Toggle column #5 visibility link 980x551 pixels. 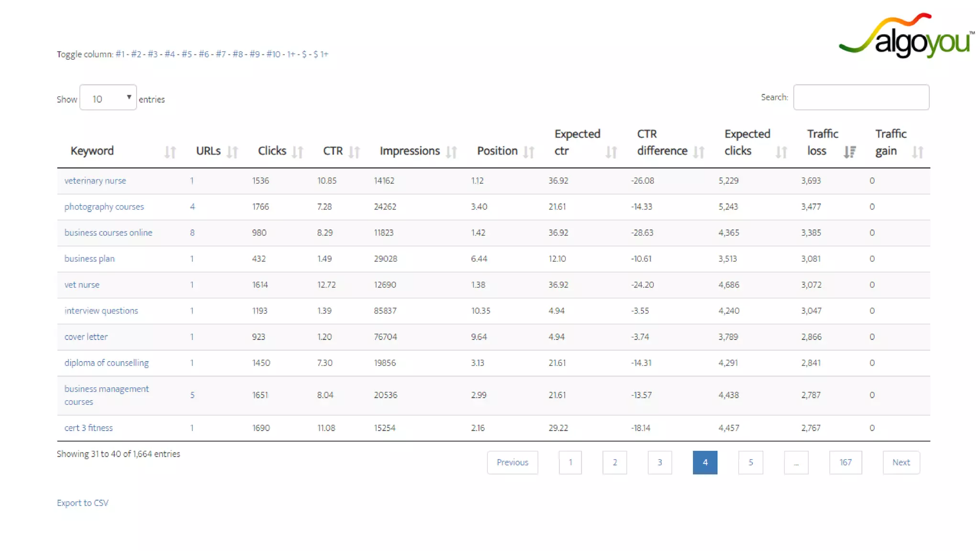[187, 54]
